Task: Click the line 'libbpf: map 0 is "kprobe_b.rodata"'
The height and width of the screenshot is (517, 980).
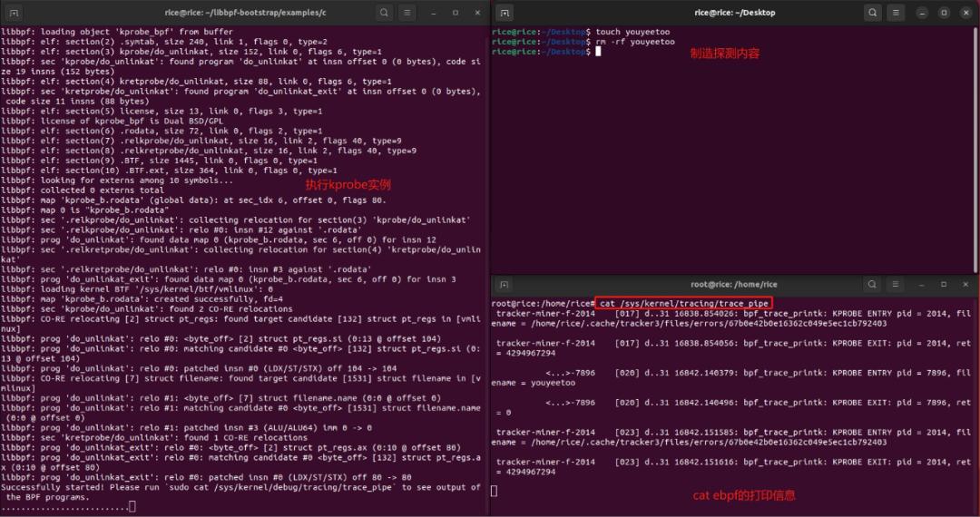Action: point(85,210)
